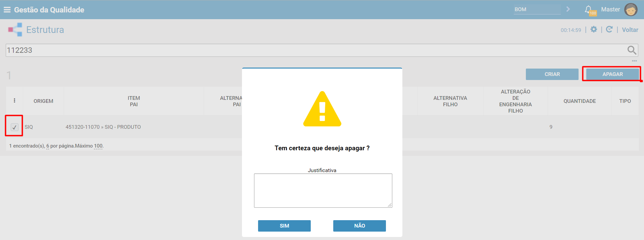Open the three-dot column options menu
This screenshot has width=644, height=240.
(14, 101)
